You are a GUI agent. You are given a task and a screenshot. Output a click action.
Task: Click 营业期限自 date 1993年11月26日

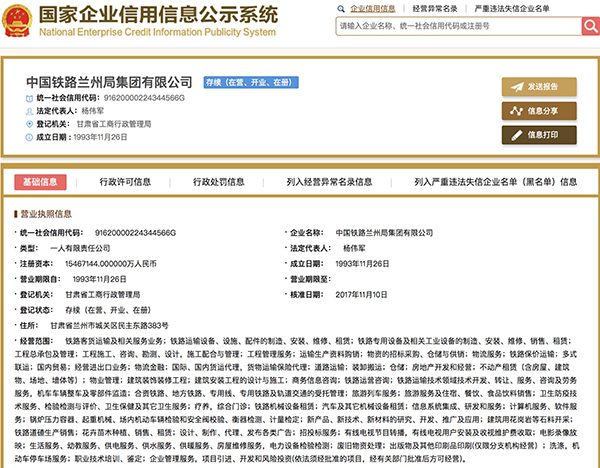[x=99, y=279]
